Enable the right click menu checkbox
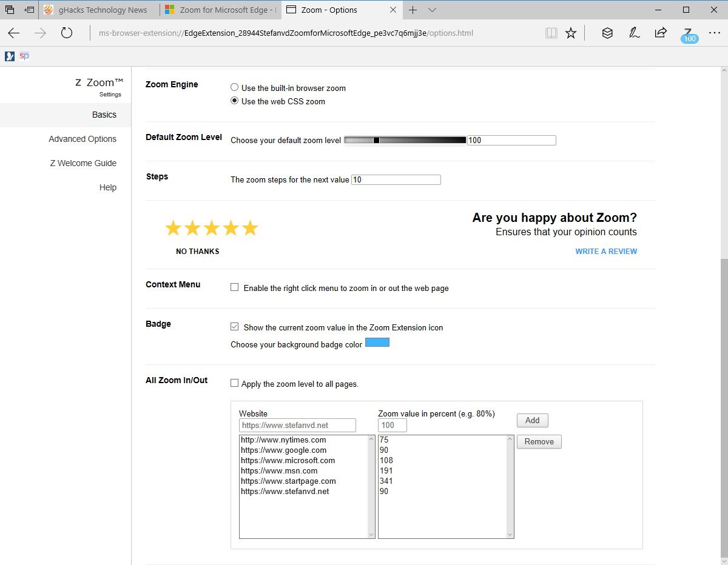 point(235,288)
